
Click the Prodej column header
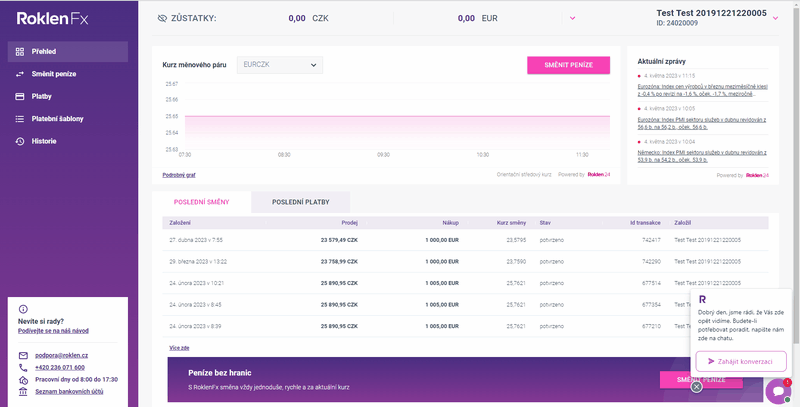point(349,223)
